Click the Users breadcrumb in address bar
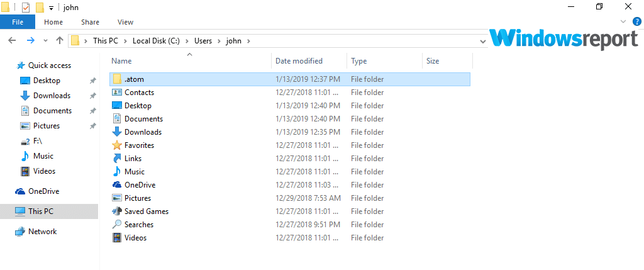The width and height of the screenshot is (644, 270). [203, 41]
